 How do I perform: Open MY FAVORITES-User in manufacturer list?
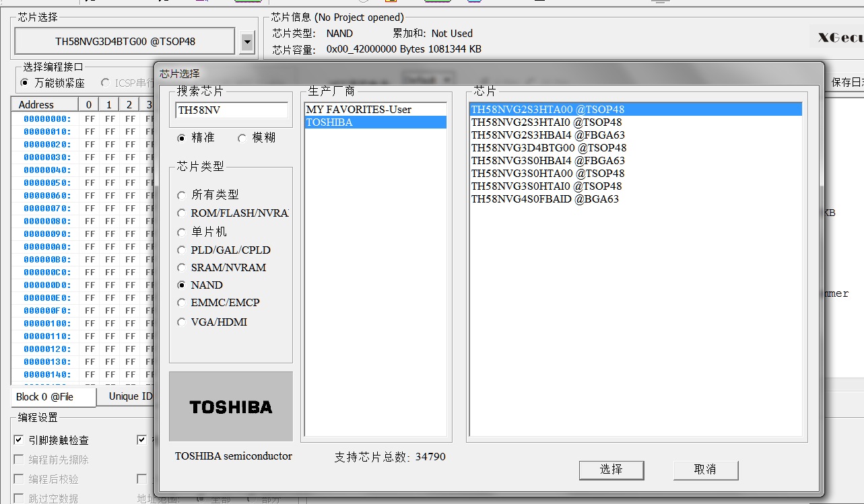pos(358,109)
